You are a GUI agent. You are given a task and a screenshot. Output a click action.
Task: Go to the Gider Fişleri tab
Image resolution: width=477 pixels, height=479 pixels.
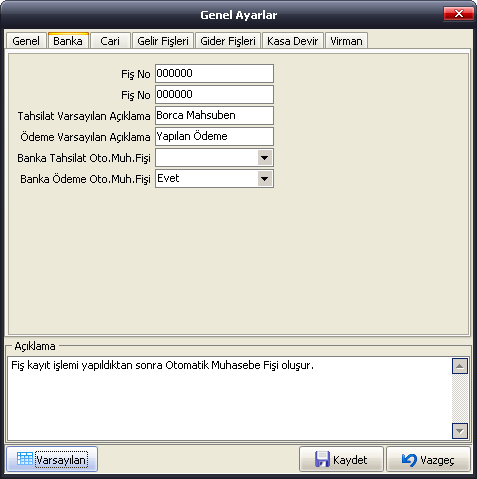[x=228, y=41]
